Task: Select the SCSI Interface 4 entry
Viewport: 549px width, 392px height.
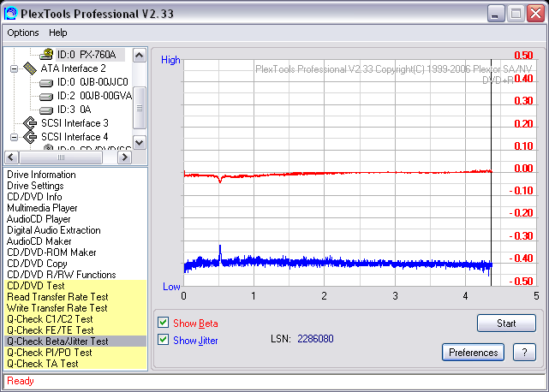Action: point(75,137)
